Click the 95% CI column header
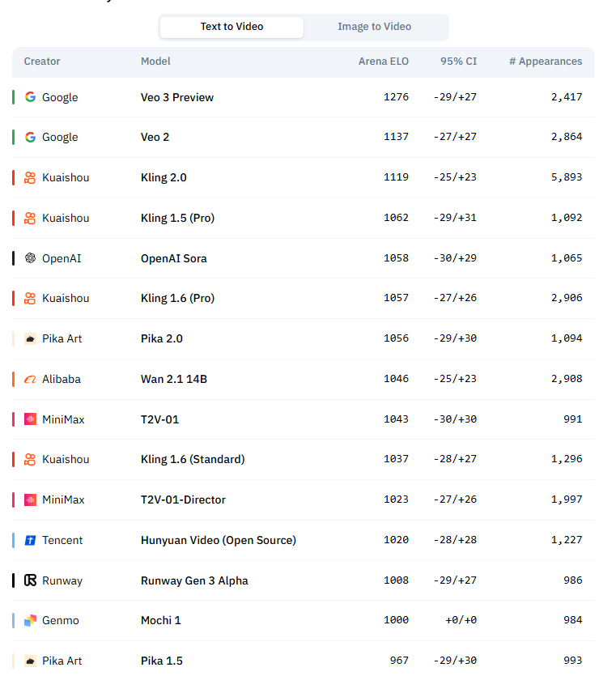 [x=458, y=62]
